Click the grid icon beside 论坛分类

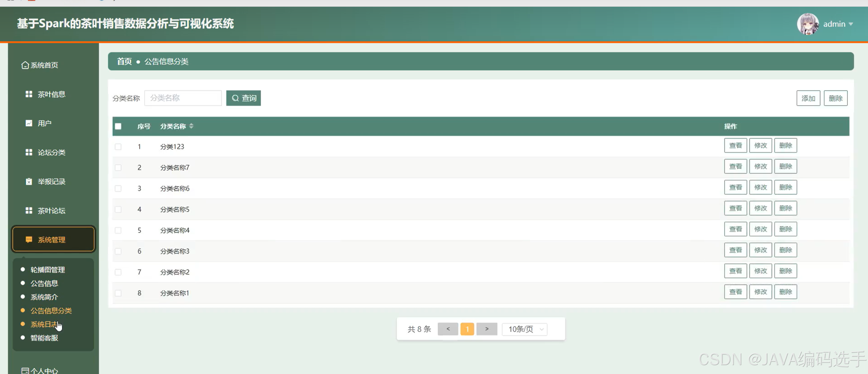coord(29,152)
